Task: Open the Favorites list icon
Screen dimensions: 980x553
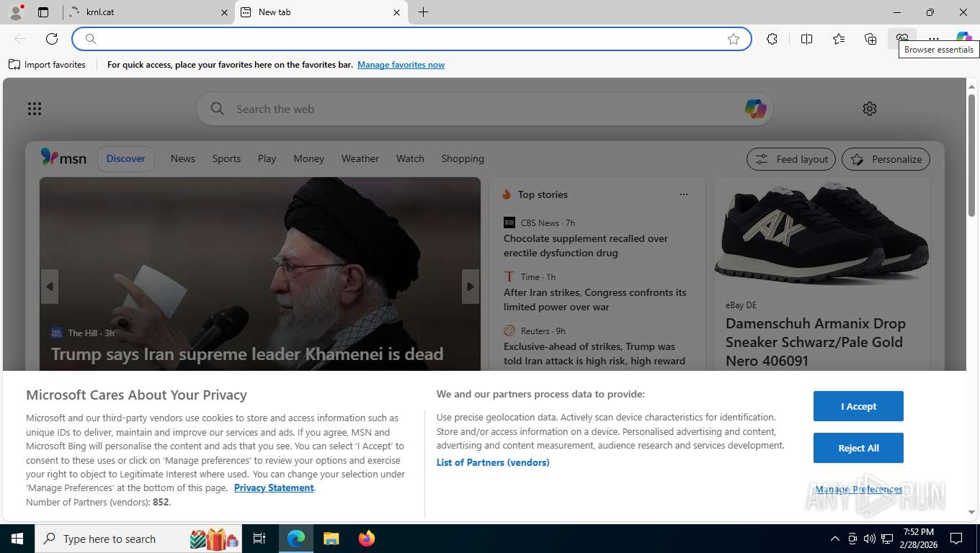Action: click(x=839, y=39)
